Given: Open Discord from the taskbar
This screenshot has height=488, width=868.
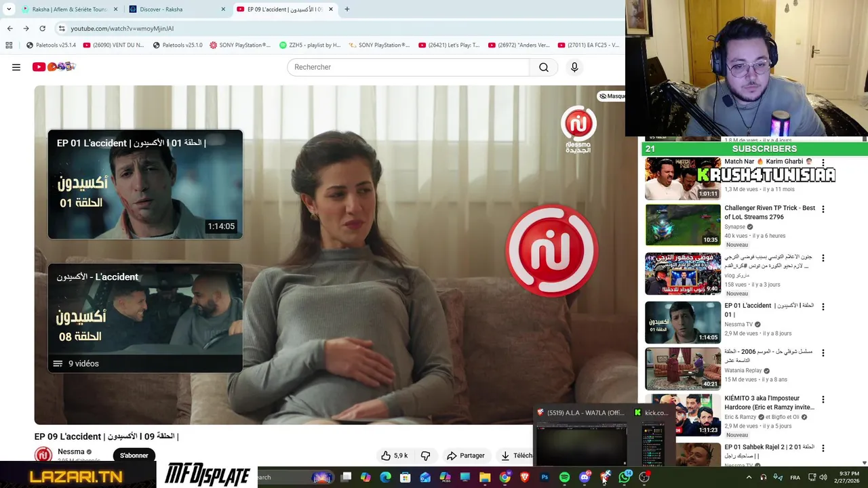Looking at the screenshot, I should (x=585, y=477).
